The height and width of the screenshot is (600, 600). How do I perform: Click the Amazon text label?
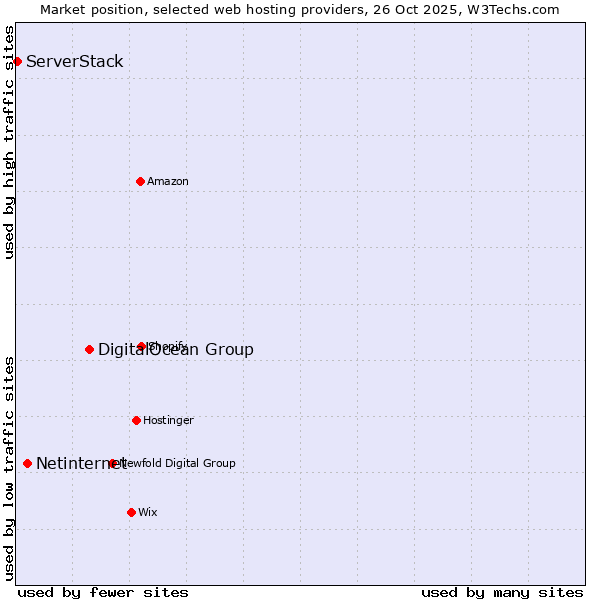(168, 181)
